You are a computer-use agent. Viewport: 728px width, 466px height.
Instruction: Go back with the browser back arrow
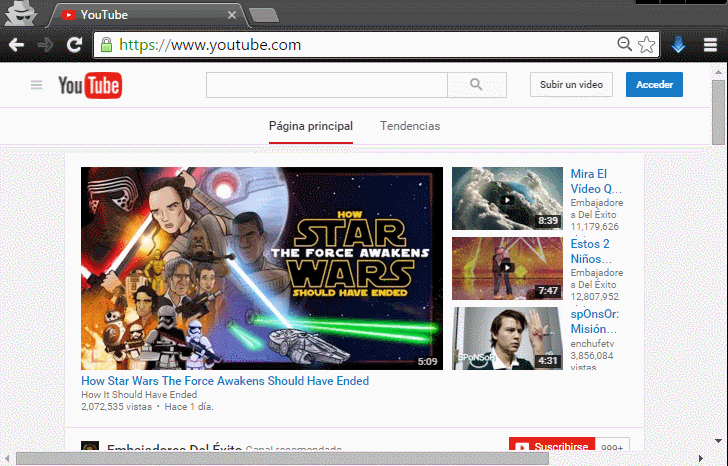[16, 45]
